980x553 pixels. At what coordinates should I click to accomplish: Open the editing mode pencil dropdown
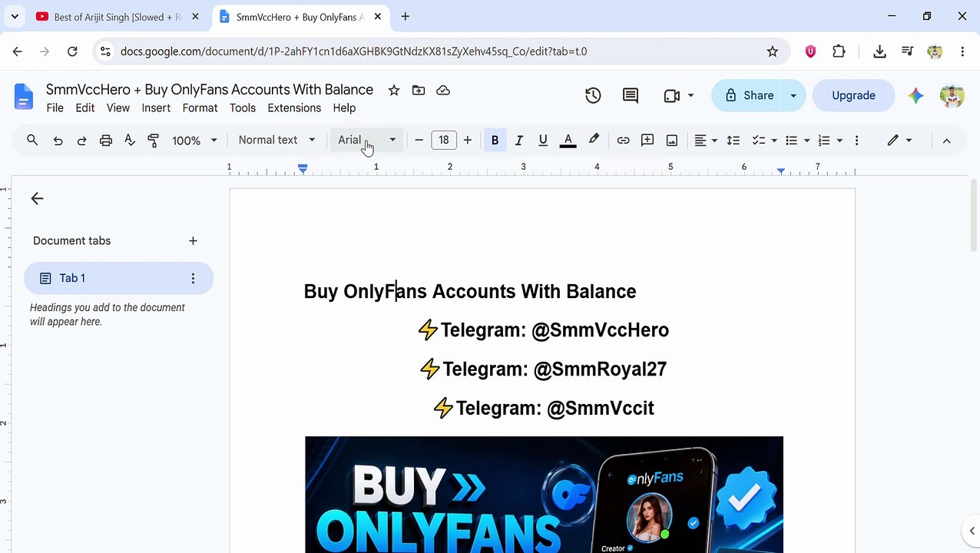pyautogui.click(x=899, y=140)
